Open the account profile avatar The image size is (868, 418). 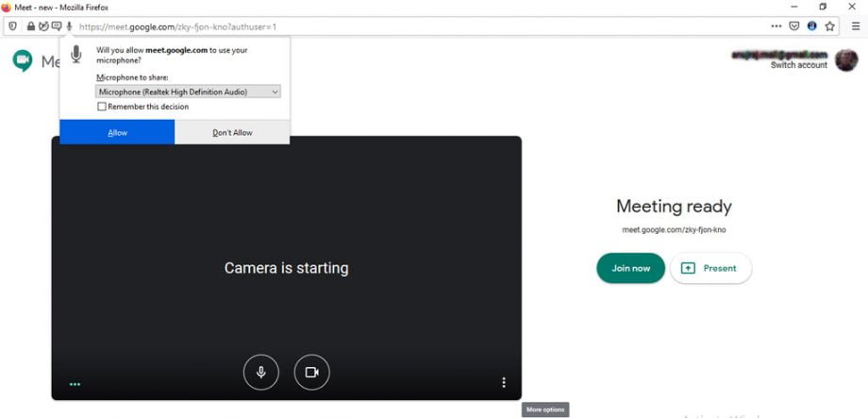(x=846, y=59)
